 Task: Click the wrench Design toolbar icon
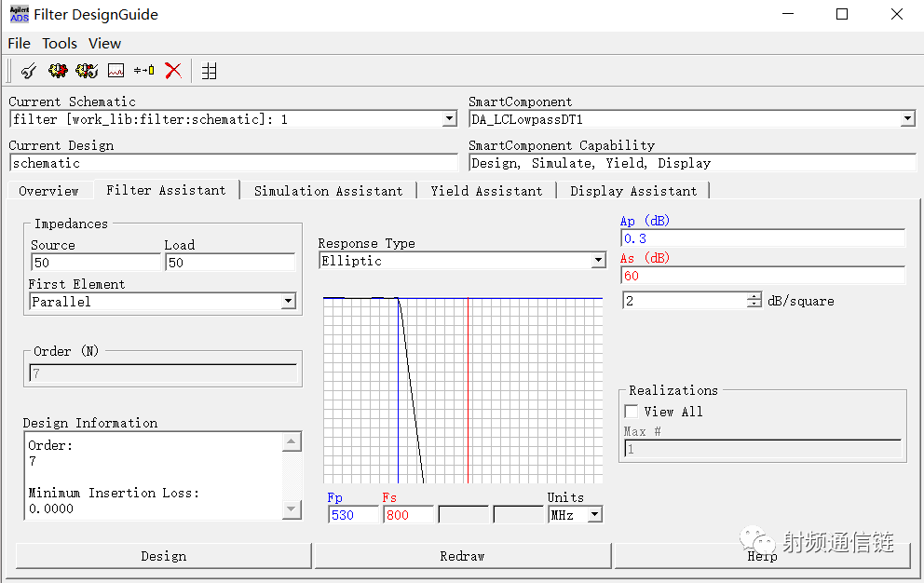(x=28, y=72)
